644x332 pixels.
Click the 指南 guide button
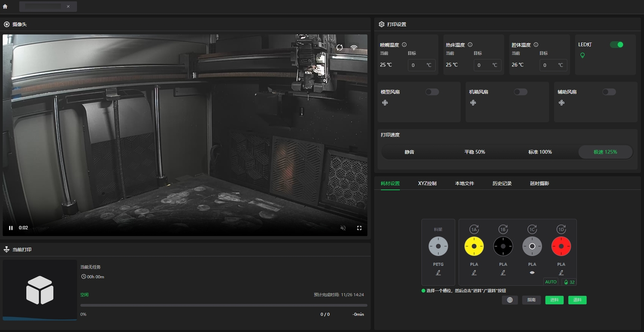[x=531, y=300]
